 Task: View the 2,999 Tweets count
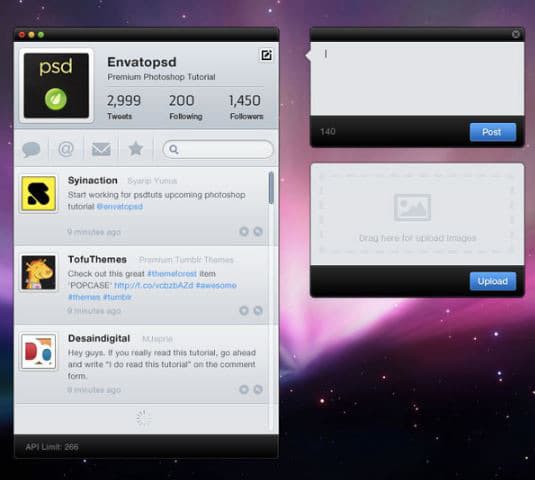[124, 106]
